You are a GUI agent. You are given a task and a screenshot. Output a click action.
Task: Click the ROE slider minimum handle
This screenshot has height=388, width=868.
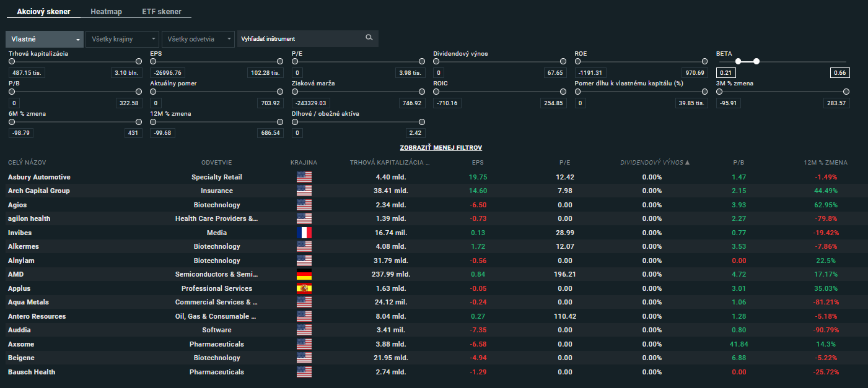578,61
